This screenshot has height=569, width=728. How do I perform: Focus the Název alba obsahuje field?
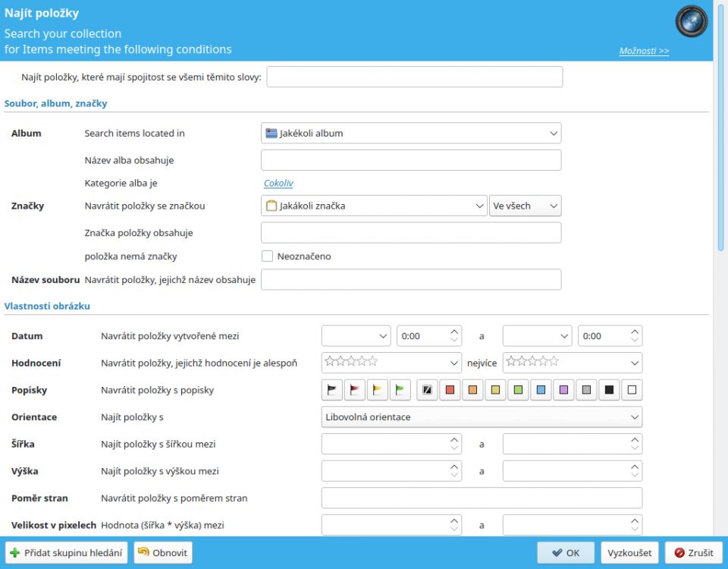(x=411, y=160)
